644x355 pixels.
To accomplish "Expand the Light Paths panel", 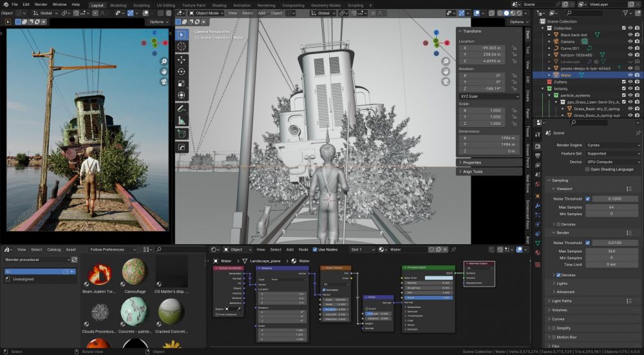I will point(560,301).
